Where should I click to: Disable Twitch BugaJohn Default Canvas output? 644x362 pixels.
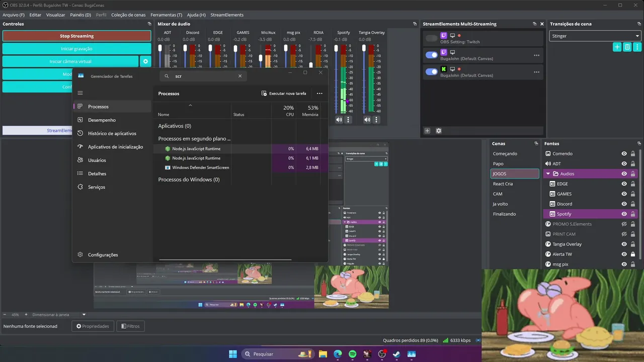(432, 55)
